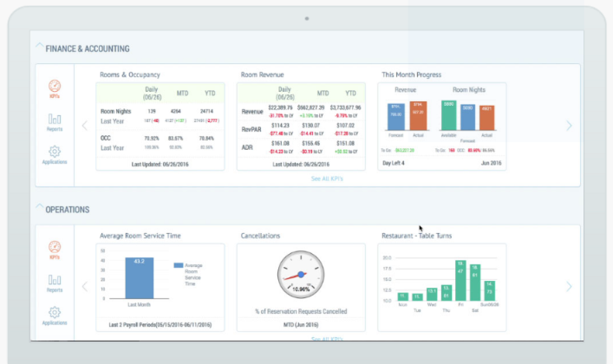Open the Room Revenue KPI card

301,127
